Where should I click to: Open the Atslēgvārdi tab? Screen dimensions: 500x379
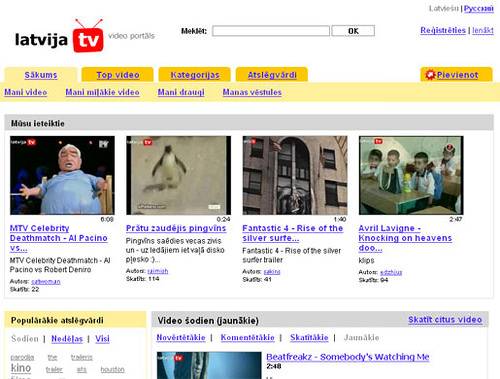pos(272,75)
